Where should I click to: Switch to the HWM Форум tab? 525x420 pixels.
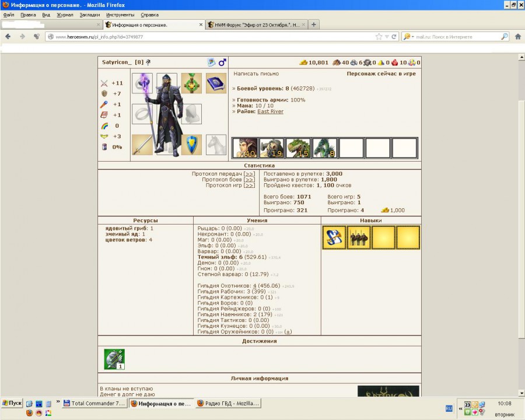(256, 24)
